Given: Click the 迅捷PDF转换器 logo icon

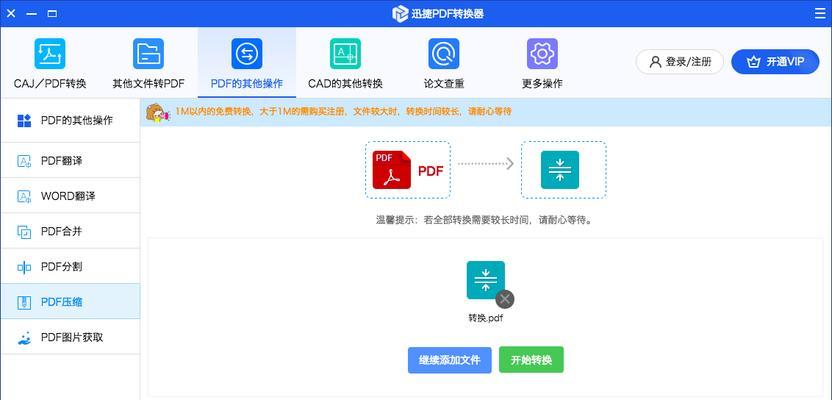Looking at the screenshot, I should tap(400, 14).
